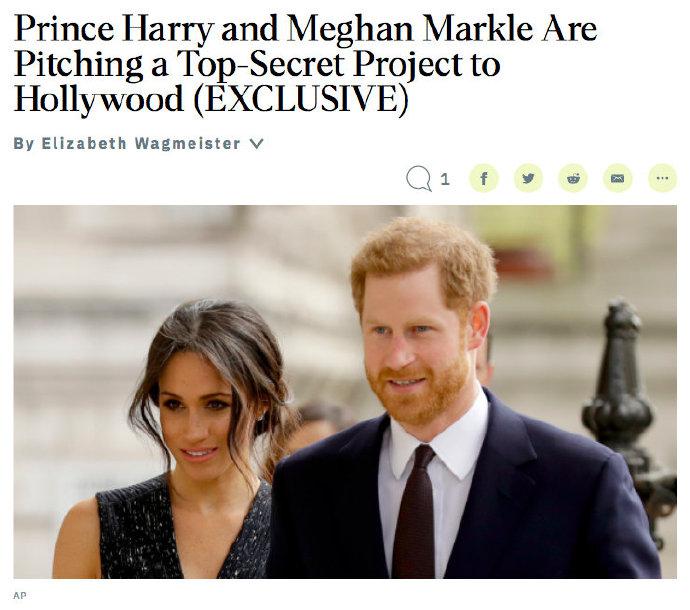Share the article on Facebook
The width and height of the screenshot is (690, 610).
pyautogui.click(x=484, y=178)
